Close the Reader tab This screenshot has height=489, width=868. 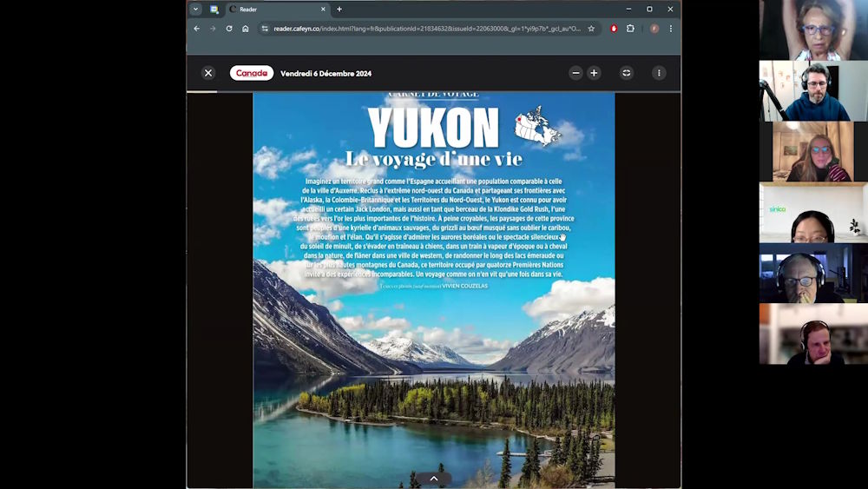323,9
